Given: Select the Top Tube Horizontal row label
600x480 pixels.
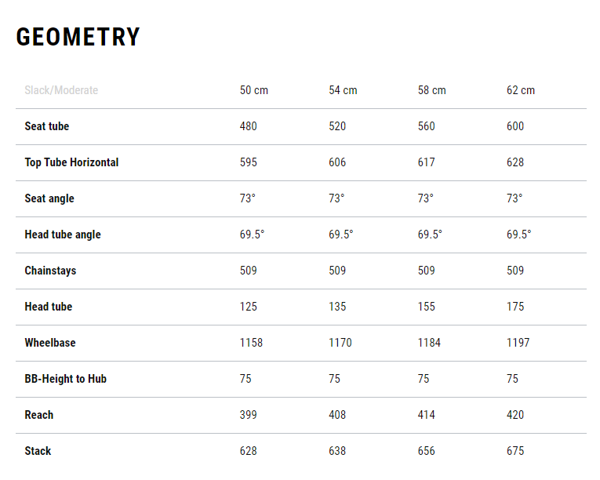Looking at the screenshot, I should (72, 162).
